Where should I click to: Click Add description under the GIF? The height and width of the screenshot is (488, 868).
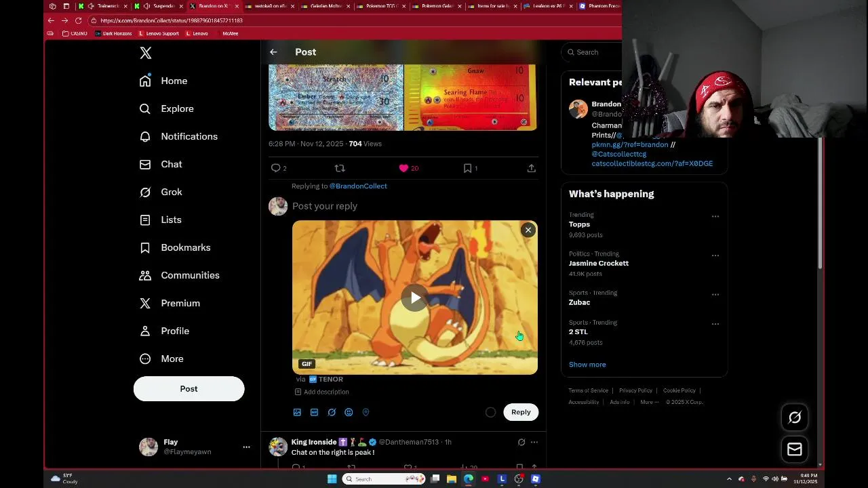pyautogui.click(x=322, y=392)
